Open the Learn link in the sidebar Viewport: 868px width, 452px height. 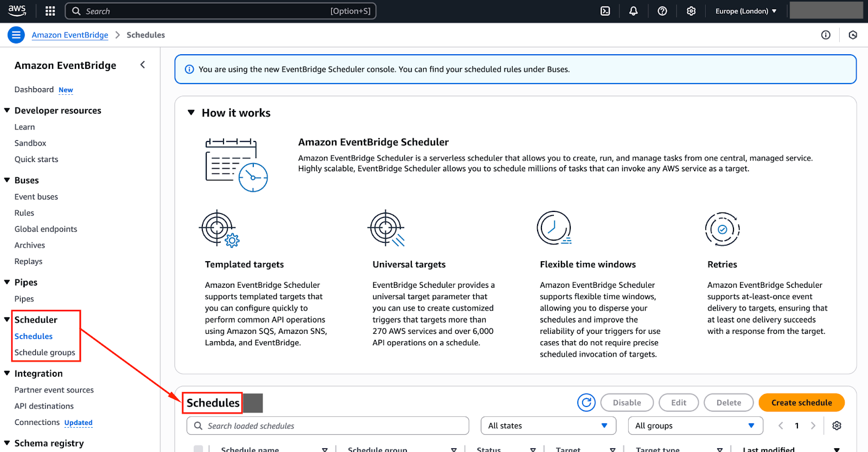coord(24,127)
